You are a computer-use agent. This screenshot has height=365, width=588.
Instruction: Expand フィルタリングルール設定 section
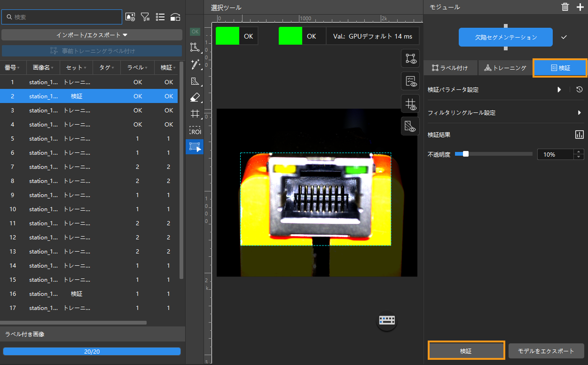pos(580,113)
